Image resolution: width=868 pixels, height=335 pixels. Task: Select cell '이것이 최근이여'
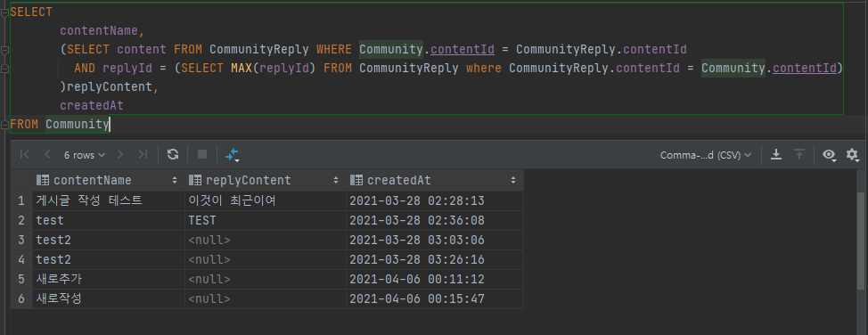click(x=266, y=200)
